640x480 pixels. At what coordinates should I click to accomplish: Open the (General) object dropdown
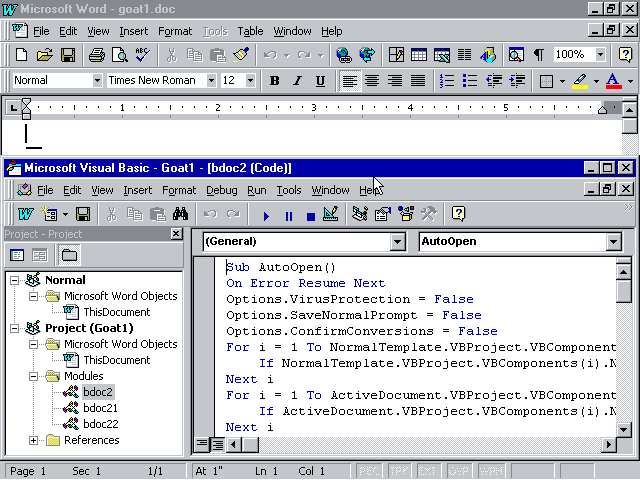pos(397,242)
